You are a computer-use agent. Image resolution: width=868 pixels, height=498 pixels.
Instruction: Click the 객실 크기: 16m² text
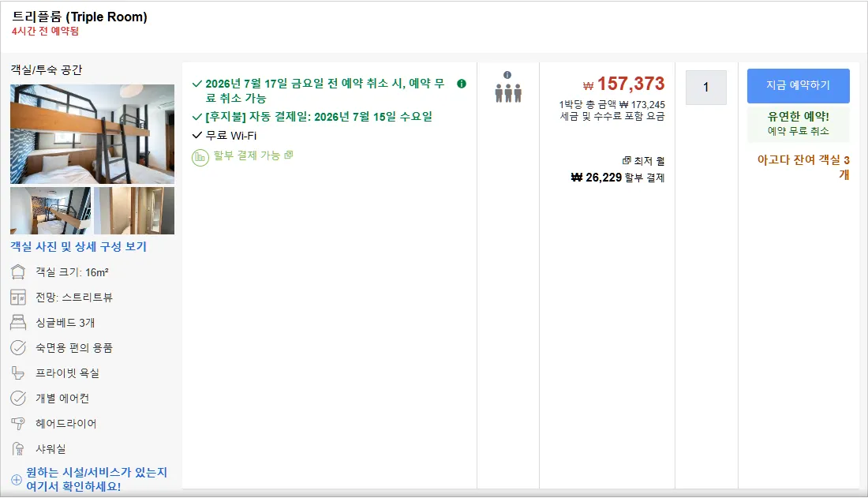pyautogui.click(x=72, y=272)
